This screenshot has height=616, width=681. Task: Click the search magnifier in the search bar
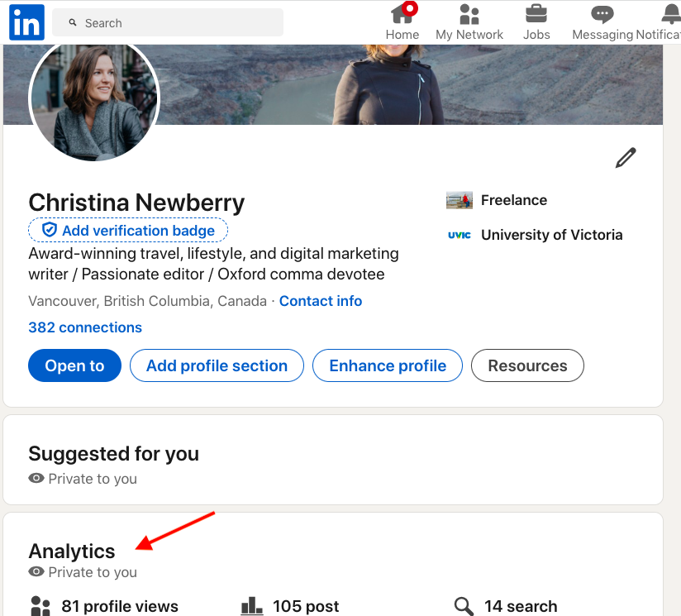74,22
